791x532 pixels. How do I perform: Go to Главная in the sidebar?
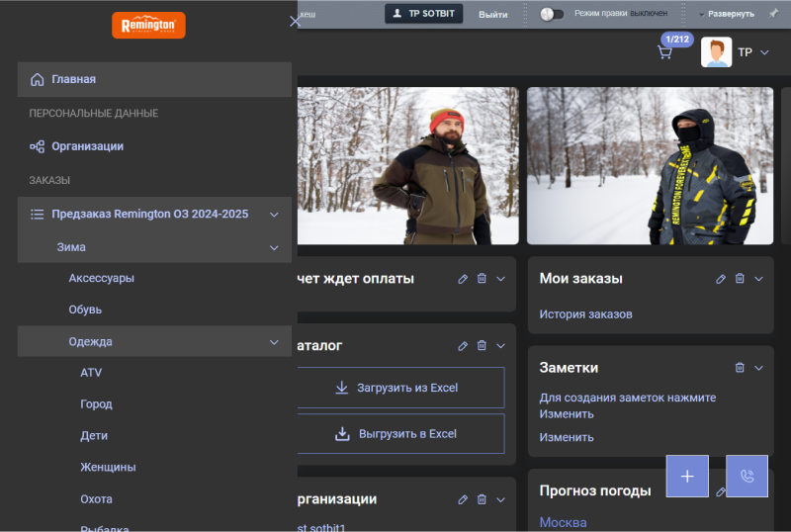point(154,79)
